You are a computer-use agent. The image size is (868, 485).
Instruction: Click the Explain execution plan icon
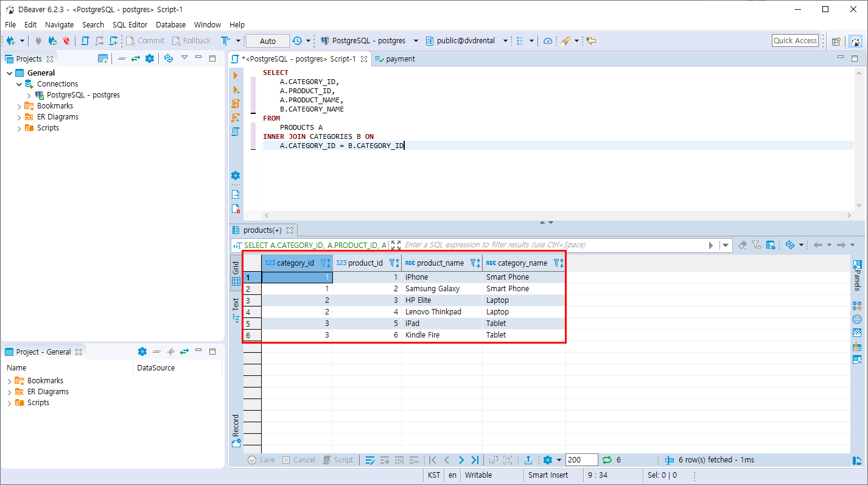tap(236, 132)
